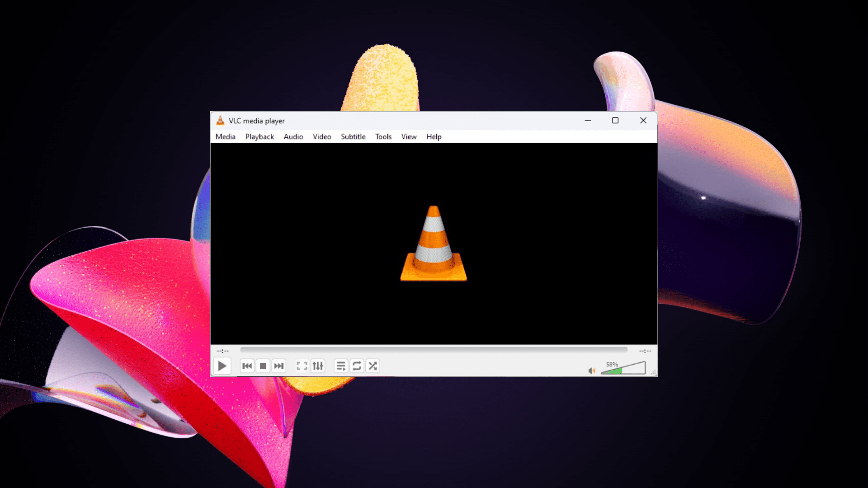Click the VLC cone title bar icon
The image size is (868, 488).
220,120
